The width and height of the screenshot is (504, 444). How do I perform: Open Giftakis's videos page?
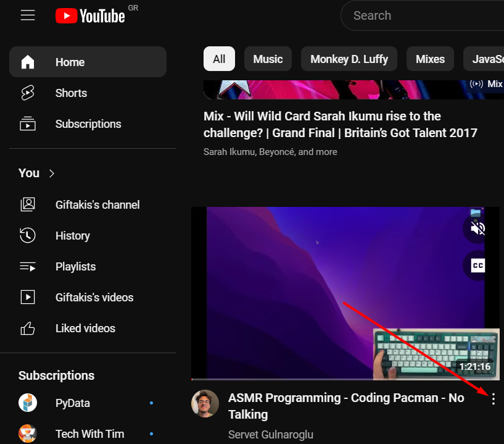[94, 298]
